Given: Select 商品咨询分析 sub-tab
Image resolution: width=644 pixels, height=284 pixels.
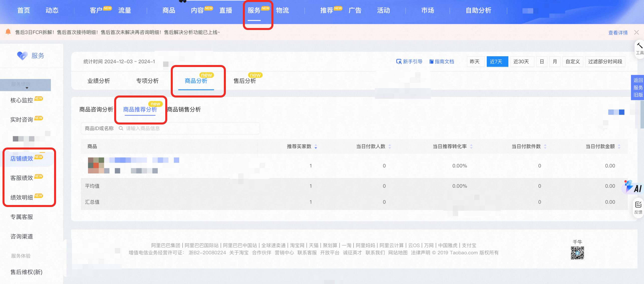Looking at the screenshot, I should 96,109.
